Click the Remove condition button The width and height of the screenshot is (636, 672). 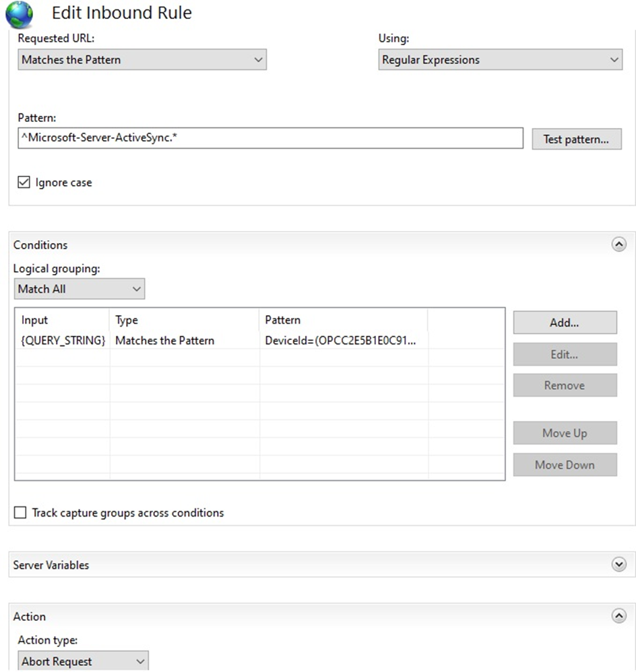(565, 385)
